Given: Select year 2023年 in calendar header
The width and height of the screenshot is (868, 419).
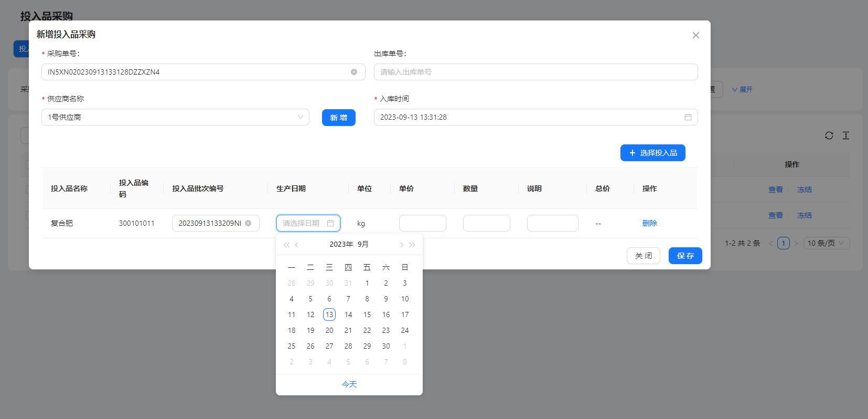Looking at the screenshot, I should 341,244.
